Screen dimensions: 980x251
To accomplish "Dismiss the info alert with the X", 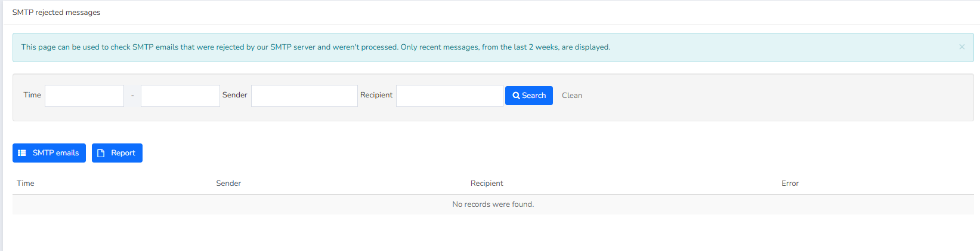I will 962,47.
